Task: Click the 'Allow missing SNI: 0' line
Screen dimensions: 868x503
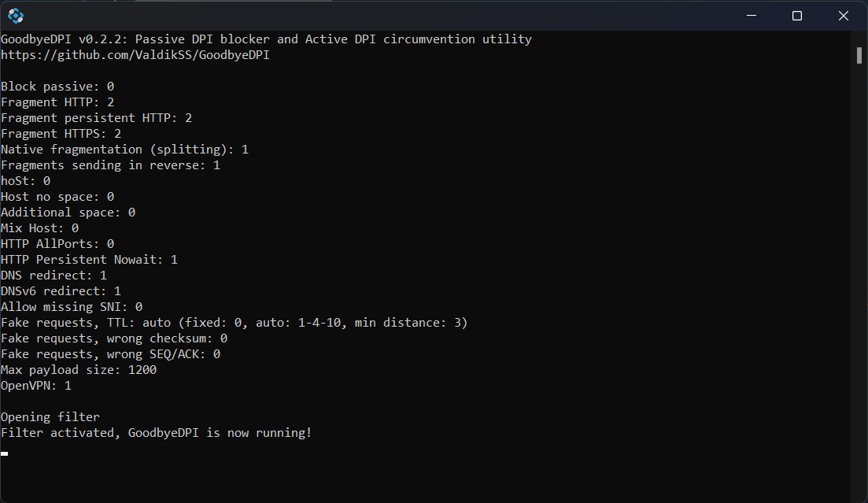Action: coord(72,307)
